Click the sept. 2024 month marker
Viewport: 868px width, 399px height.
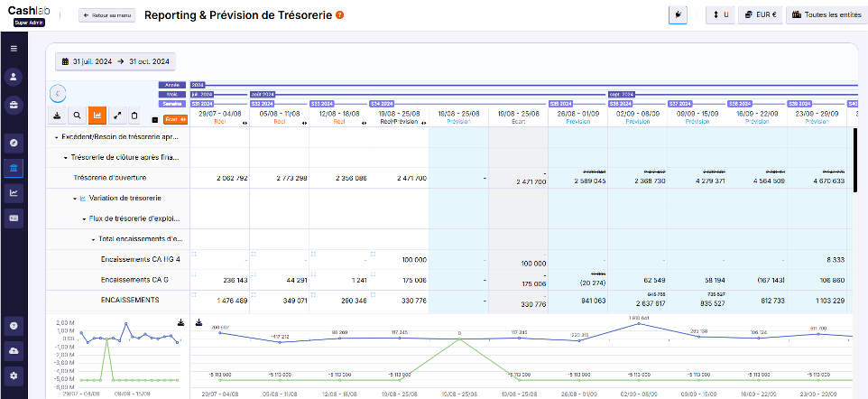(x=622, y=95)
